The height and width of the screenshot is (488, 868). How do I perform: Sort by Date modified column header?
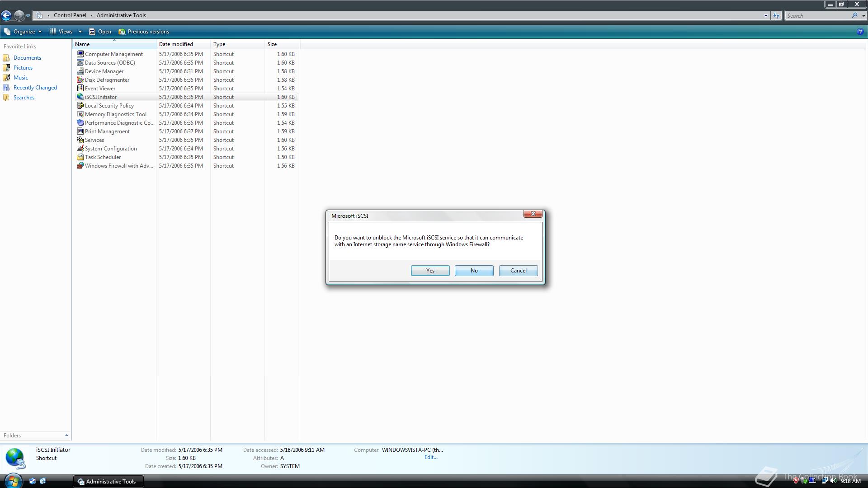(x=183, y=44)
